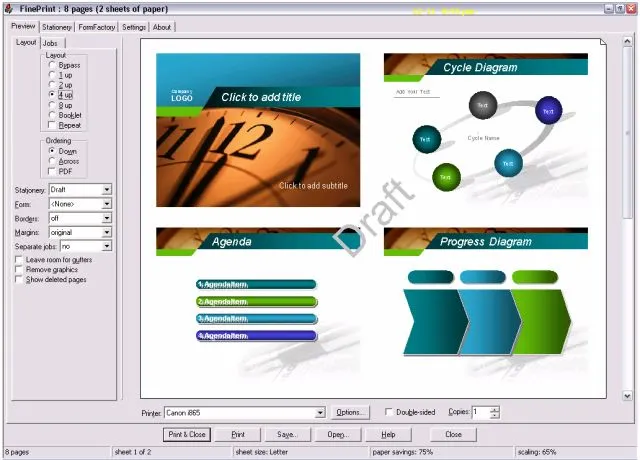Click the page-curl corner icon on preview sheet

[x=603, y=42]
